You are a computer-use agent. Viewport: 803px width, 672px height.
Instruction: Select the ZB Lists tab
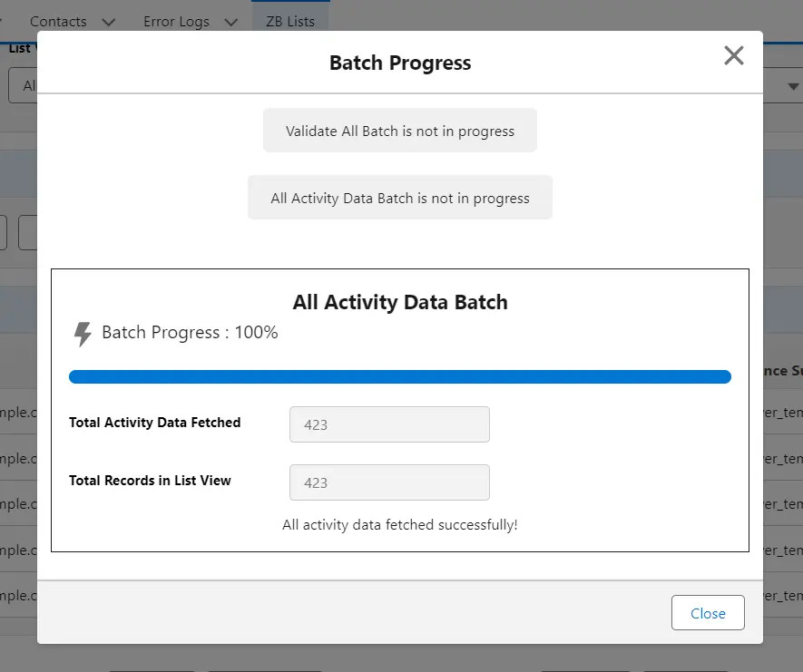pyautogui.click(x=290, y=21)
